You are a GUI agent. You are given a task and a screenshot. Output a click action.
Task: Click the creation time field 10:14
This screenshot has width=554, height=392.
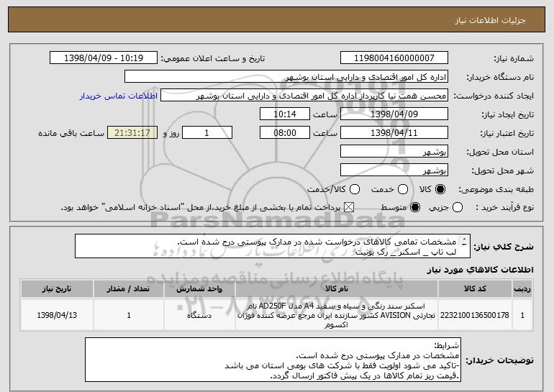tap(285, 114)
